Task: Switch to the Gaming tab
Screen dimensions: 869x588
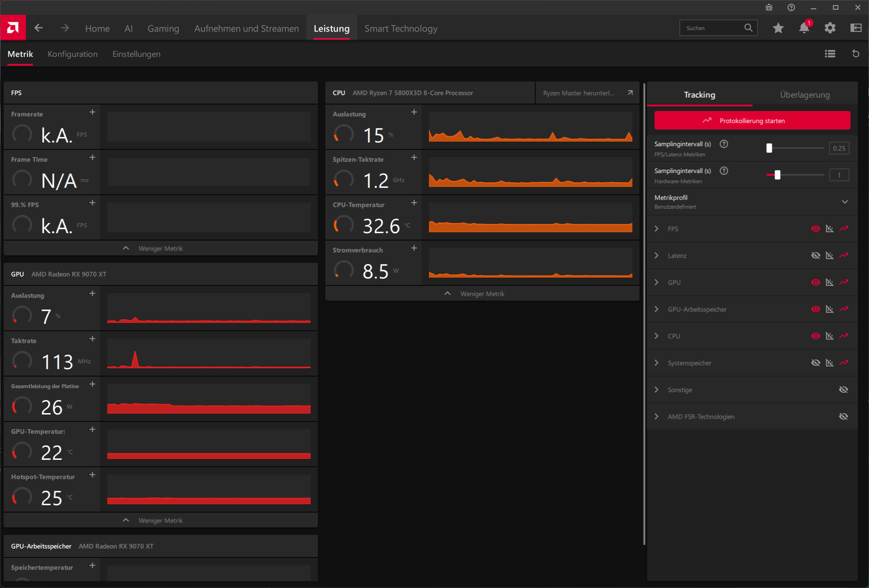Action: [x=163, y=29]
